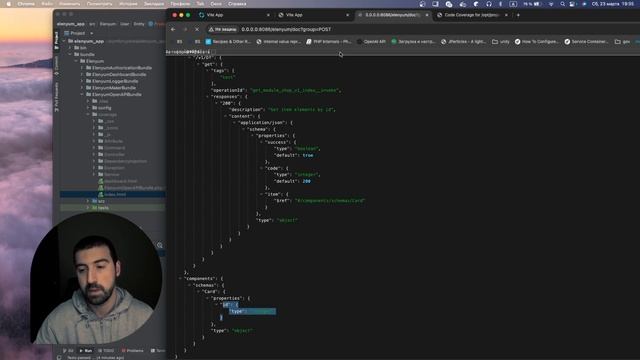Switch to the second Vite App tab
Viewport: 640px width, 360px height.
coord(313,15)
